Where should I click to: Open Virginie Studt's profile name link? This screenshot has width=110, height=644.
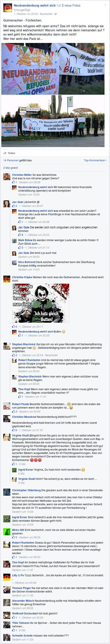pos(20,435)
